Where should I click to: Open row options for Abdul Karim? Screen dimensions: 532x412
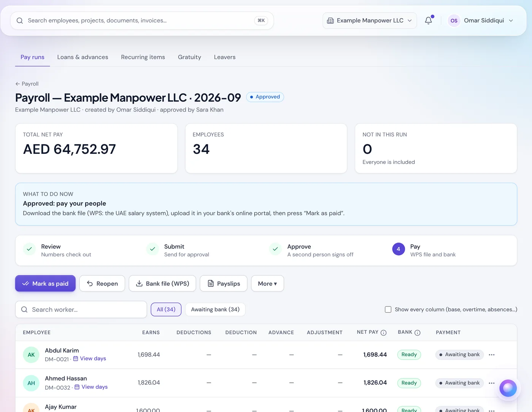click(491, 355)
